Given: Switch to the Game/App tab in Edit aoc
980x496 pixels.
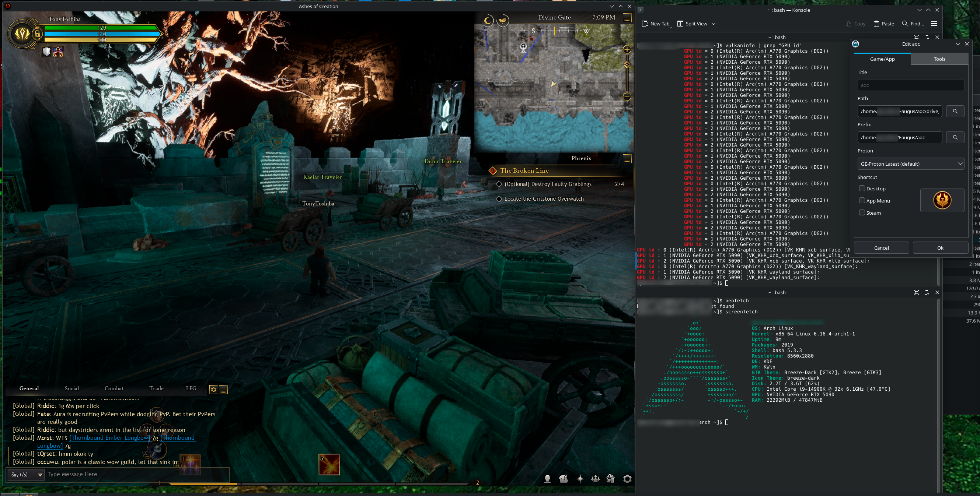Looking at the screenshot, I should click(882, 59).
